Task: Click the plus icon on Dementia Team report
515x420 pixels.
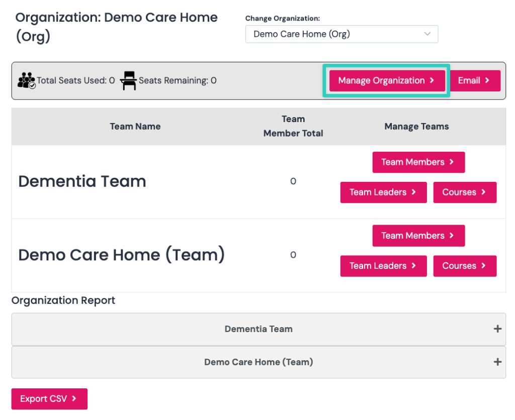Action: click(497, 329)
